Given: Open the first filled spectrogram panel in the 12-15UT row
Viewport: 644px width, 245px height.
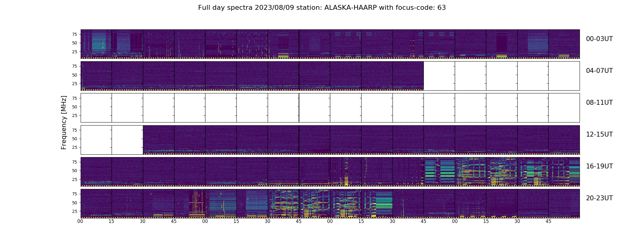Looking at the screenshot, I should pos(159,140).
